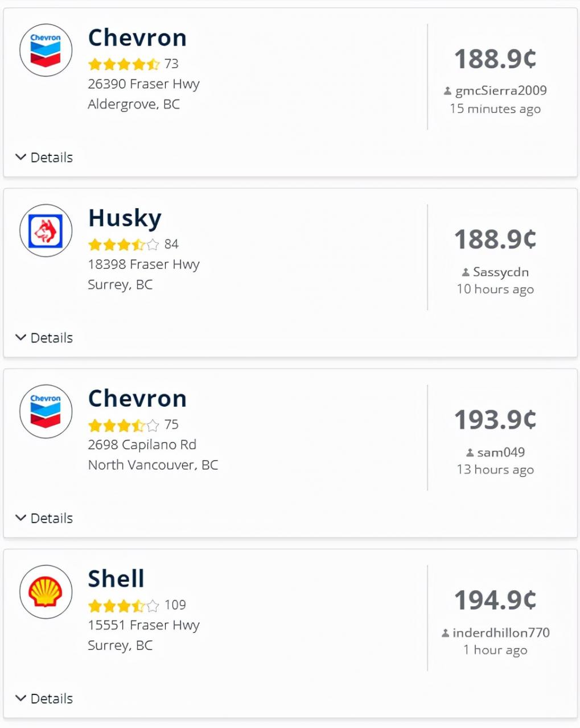The width and height of the screenshot is (580, 728).
Task: Click the Husky star rating with 84 reviews
Action: pyautogui.click(x=124, y=245)
